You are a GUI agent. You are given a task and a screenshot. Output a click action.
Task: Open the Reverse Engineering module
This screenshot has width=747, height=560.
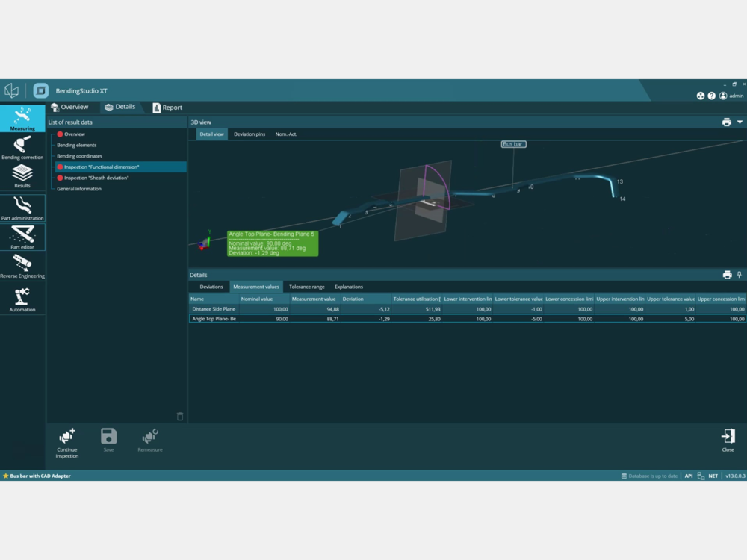(x=22, y=266)
